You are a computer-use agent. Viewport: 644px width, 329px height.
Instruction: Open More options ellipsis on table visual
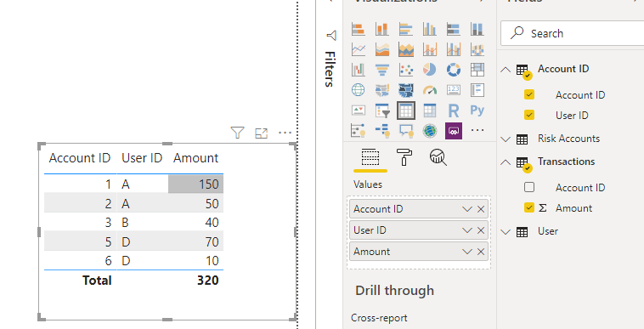[x=285, y=133]
